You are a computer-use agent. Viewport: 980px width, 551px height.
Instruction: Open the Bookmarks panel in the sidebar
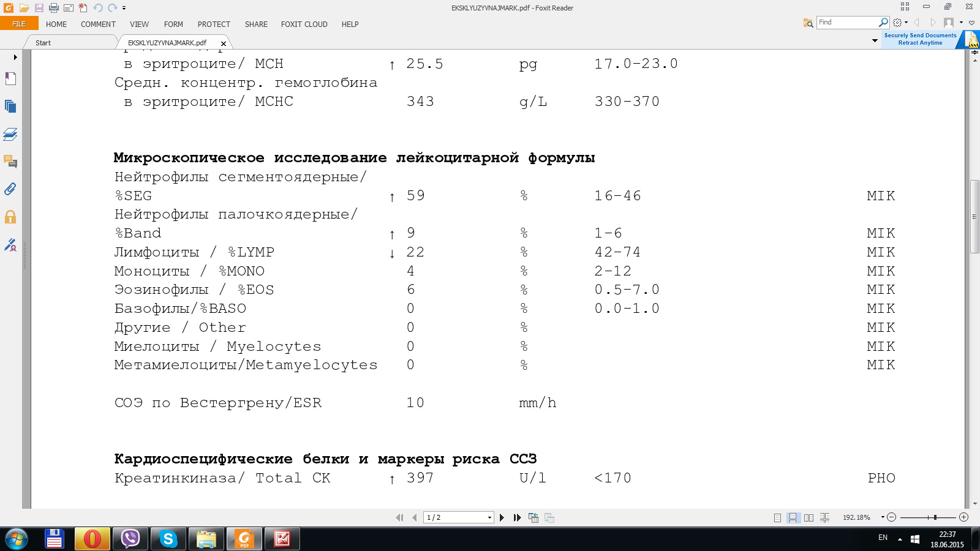(10, 78)
